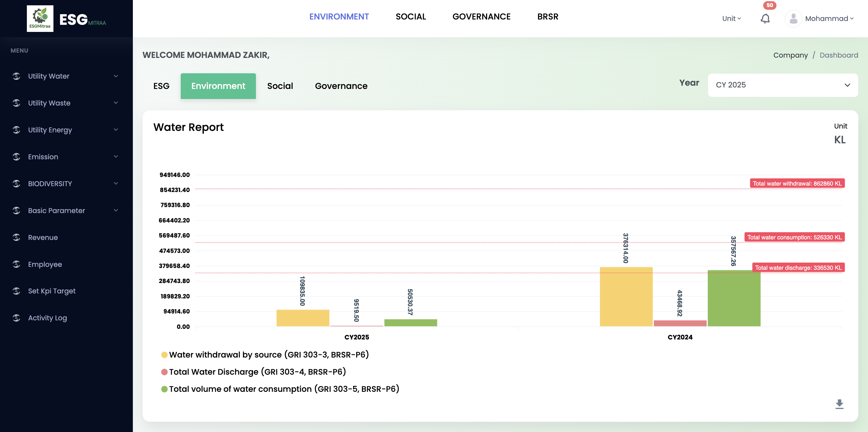Screen dimensions: 868x432
Task: Toggle the Water withdrawal by source legend
Action: pyautogui.click(x=269, y=355)
